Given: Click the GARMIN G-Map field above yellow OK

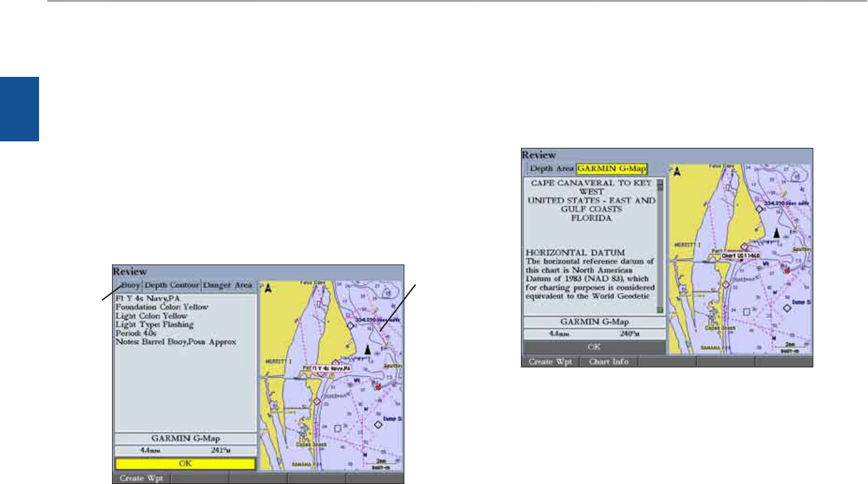Looking at the screenshot, I should (185, 438).
